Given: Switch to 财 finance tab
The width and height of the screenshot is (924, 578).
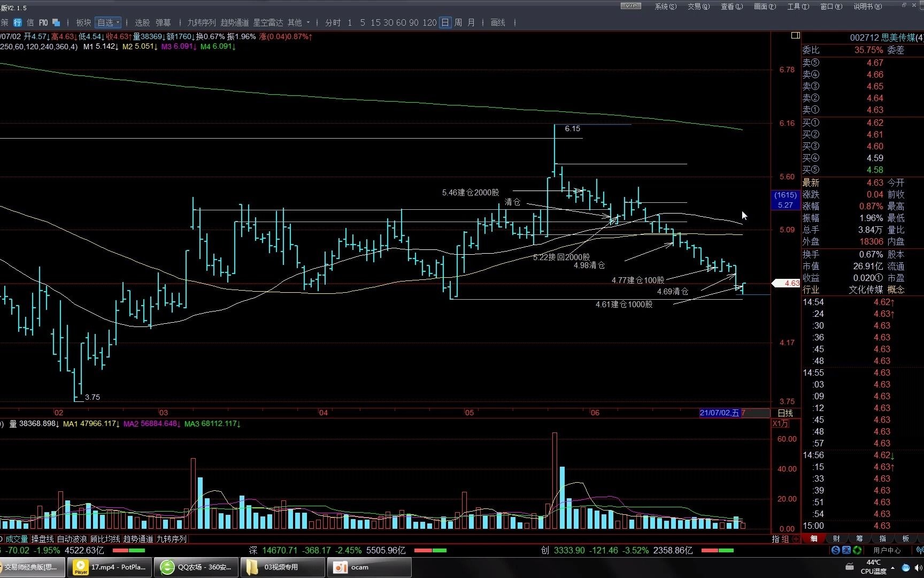Looking at the screenshot, I should pos(836,539).
